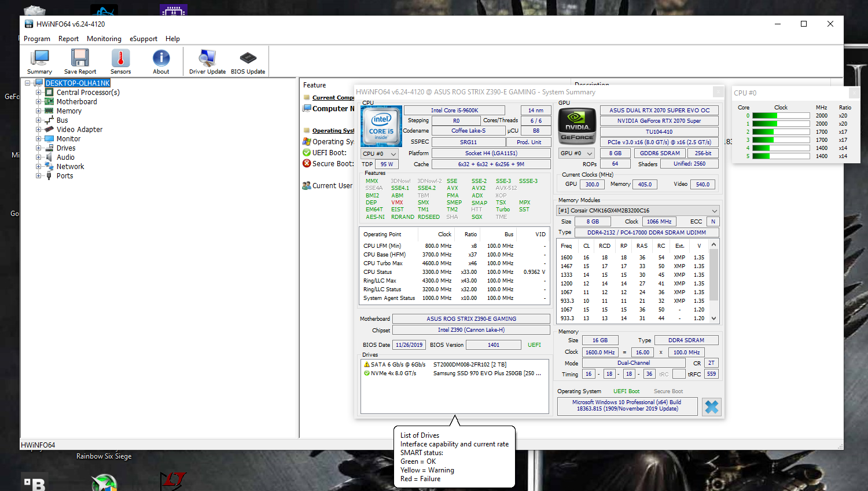868x491 pixels.
Task: Expand the Motherboard tree node
Action: [39, 101]
